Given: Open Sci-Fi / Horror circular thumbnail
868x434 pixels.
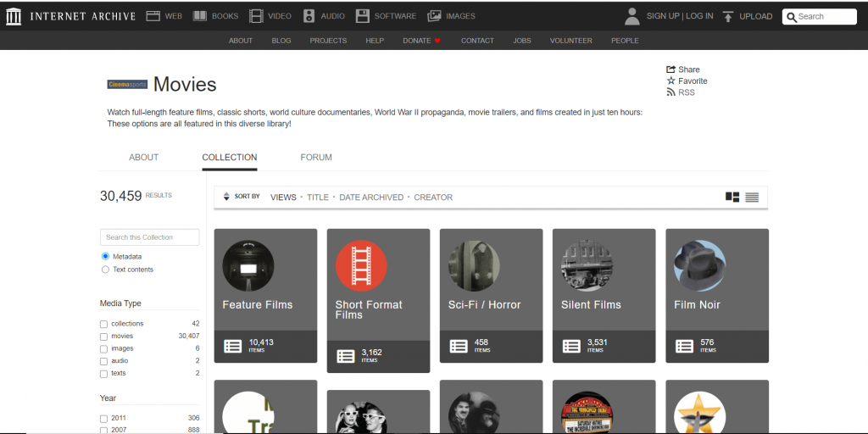Looking at the screenshot, I should click(x=474, y=265).
